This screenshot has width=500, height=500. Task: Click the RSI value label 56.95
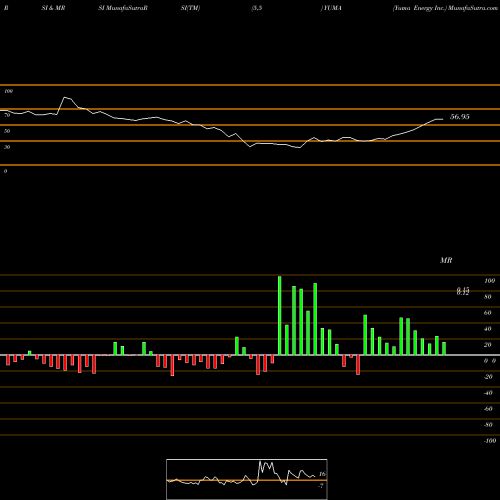pos(460,117)
